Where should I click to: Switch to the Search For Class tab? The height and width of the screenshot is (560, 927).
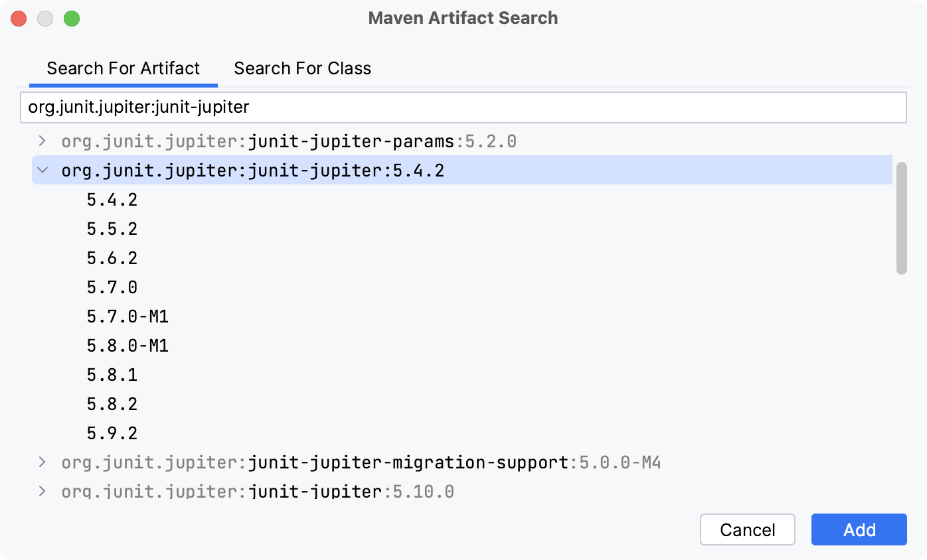point(302,68)
